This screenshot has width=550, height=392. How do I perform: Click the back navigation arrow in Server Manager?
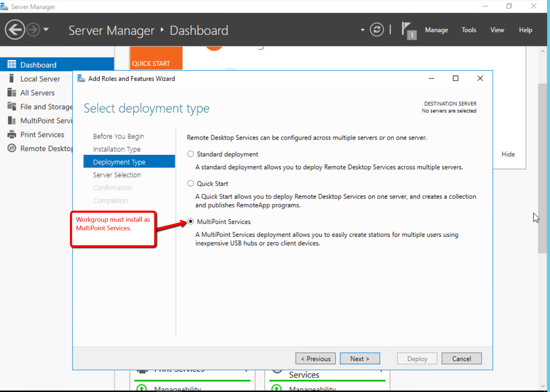pyautogui.click(x=15, y=30)
